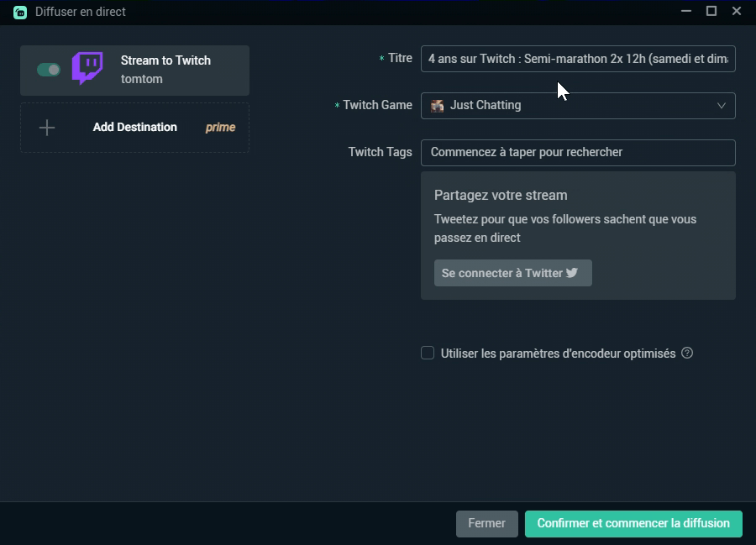Enable the optimized encoder settings checkbox
This screenshot has width=756, height=545.
click(428, 353)
